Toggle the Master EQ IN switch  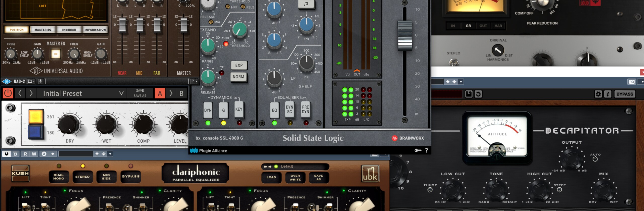coord(56,54)
